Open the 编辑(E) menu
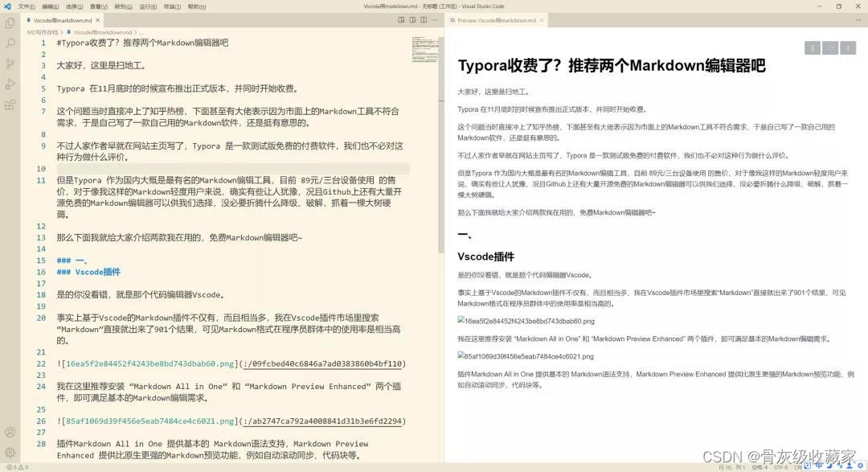 [x=51, y=6]
